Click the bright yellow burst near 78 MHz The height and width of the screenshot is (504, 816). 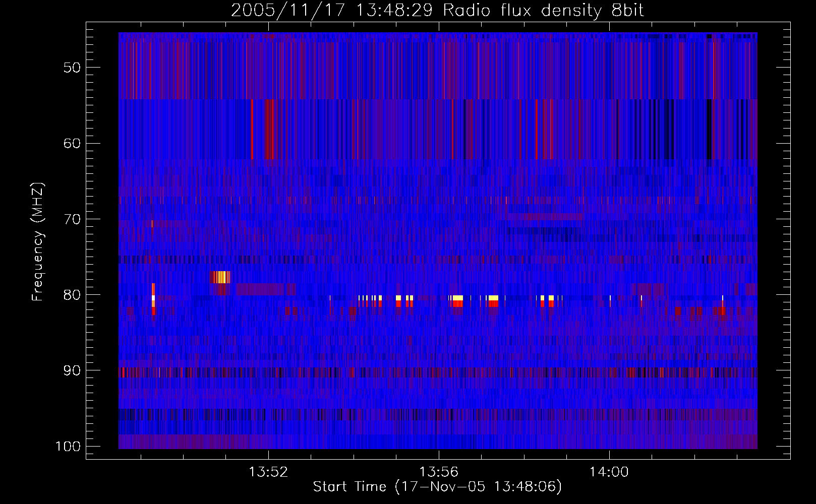[x=220, y=277]
